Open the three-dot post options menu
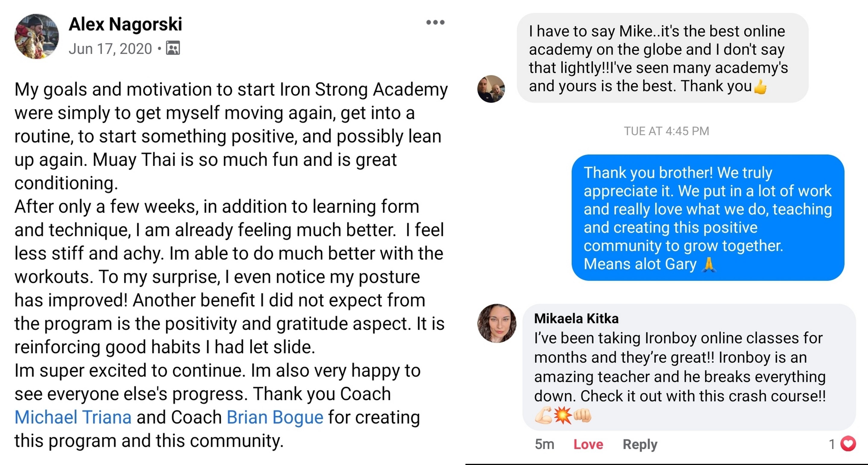868x465 pixels. tap(435, 23)
